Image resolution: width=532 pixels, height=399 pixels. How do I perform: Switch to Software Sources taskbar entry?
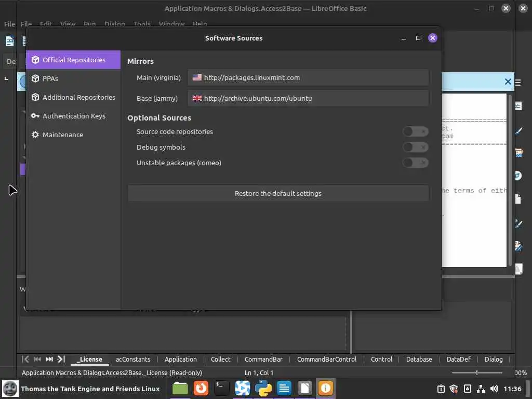(325, 388)
